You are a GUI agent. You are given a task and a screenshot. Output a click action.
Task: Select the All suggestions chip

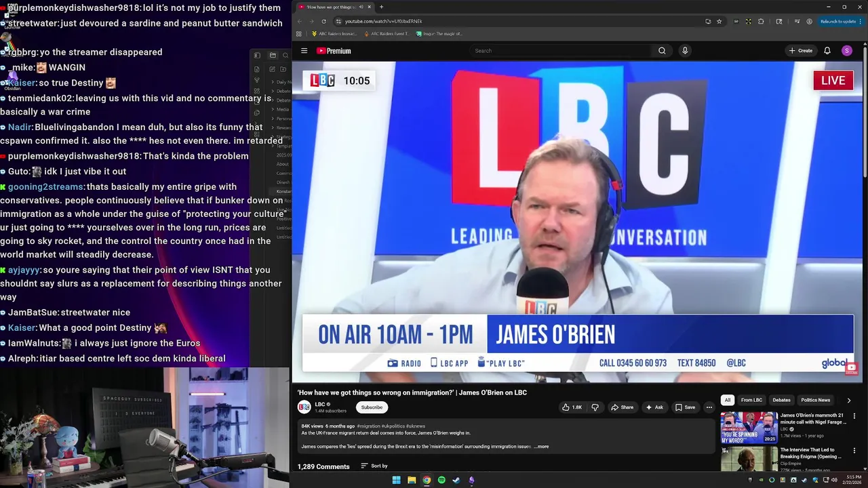[728, 400]
